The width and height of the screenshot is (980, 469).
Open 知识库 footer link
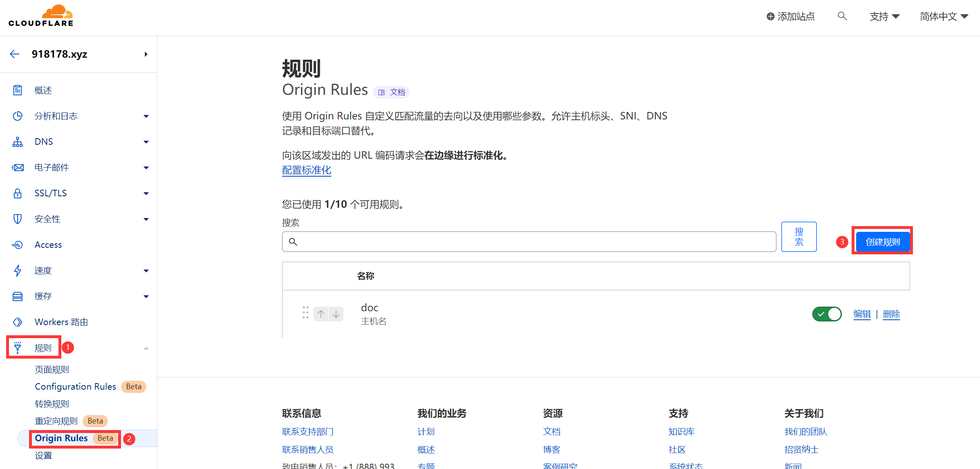click(x=682, y=431)
